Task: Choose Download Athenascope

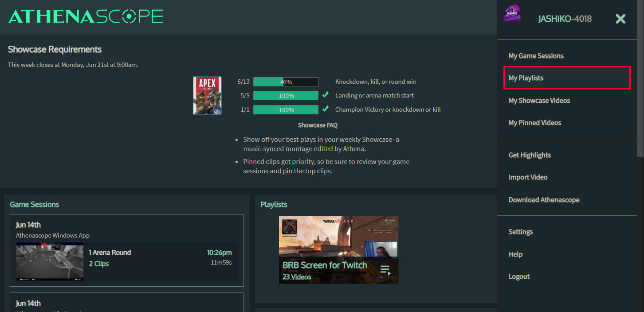Action: click(x=544, y=200)
